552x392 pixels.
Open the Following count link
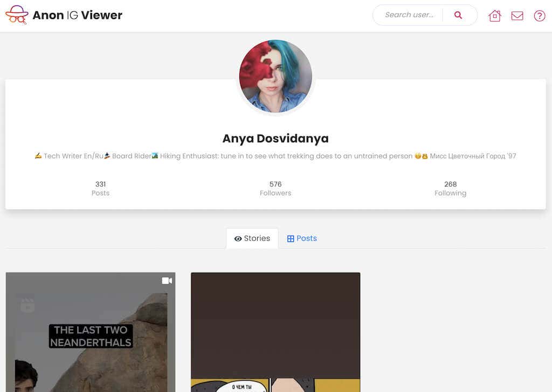pos(451,188)
